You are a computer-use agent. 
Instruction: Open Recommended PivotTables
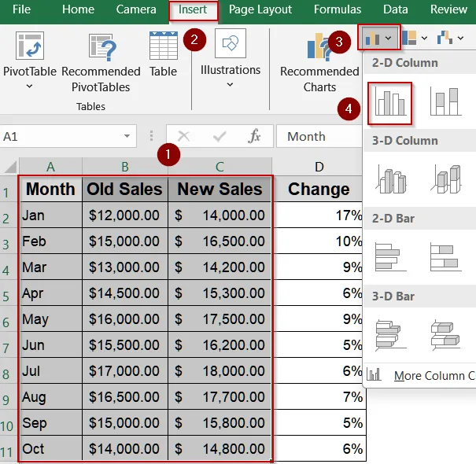tap(101, 62)
